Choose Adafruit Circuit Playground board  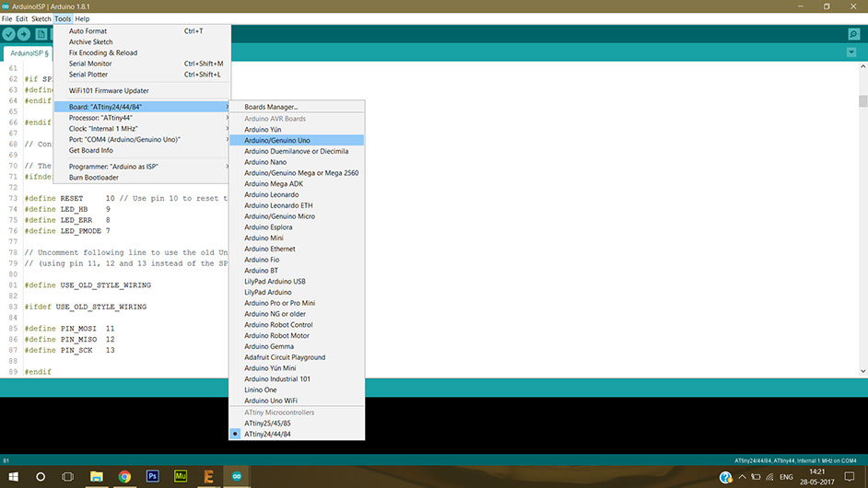click(297, 357)
